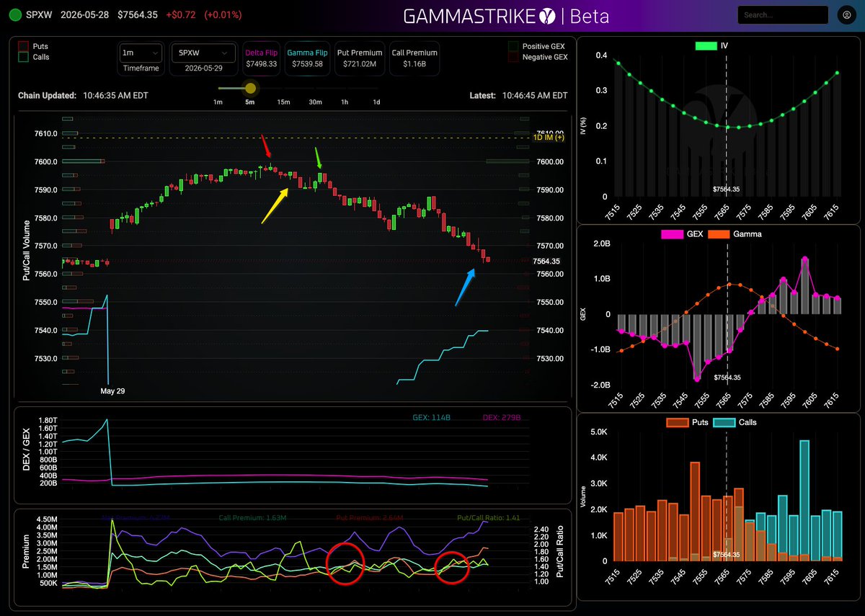Click the yellow interval slider handle
This screenshot has height=616, width=865.
point(250,88)
